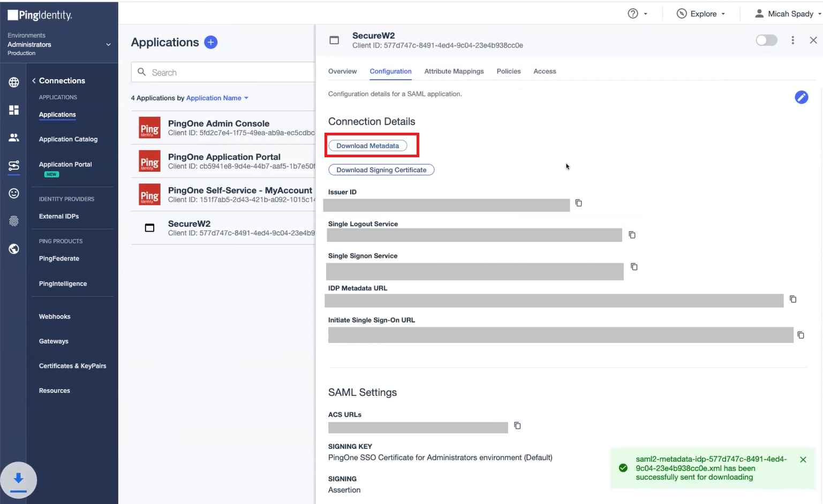The image size is (823, 504).
Task: Open the three-dot menu for SecureW2
Action: pyautogui.click(x=792, y=40)
